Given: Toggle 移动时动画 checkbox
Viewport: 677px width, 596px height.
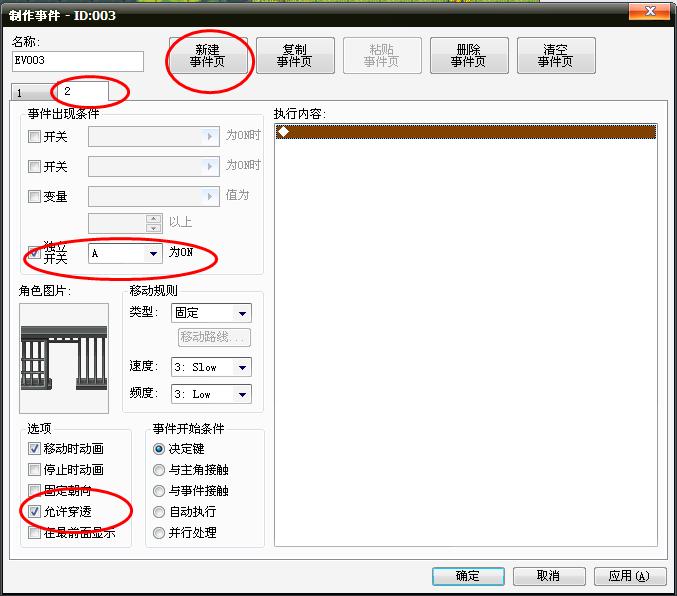Looking at the screenshot, I should pyautogui.click(x=34, y=449).
